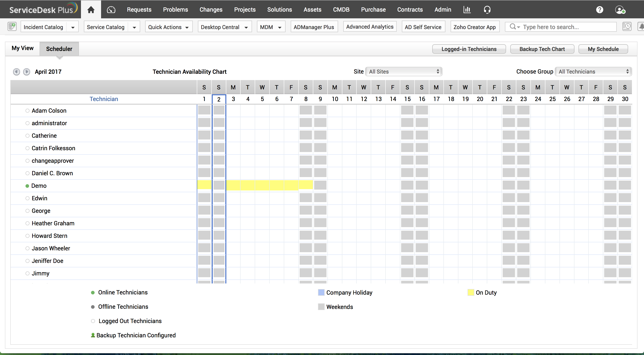The height and width of the screenshot is (355, 644).
Task: Open the dashboard gauge icon
Action: coord(111,9)
